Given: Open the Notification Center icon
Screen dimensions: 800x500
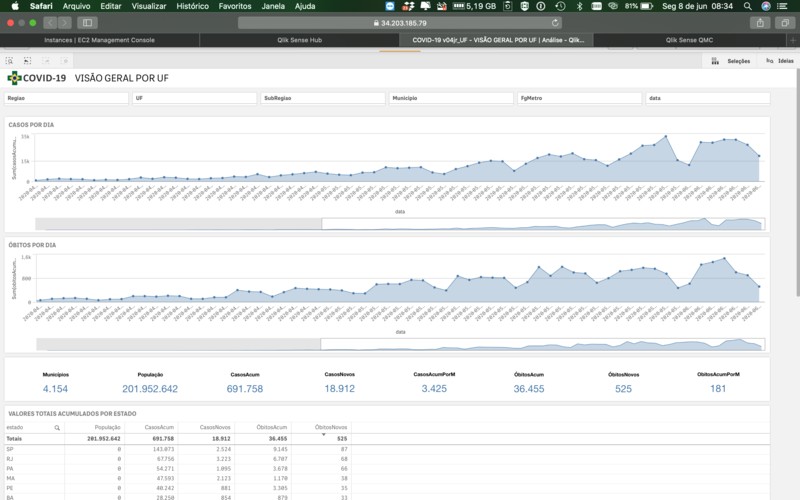Looking at the screenshot, I should (x=782, y=6).
